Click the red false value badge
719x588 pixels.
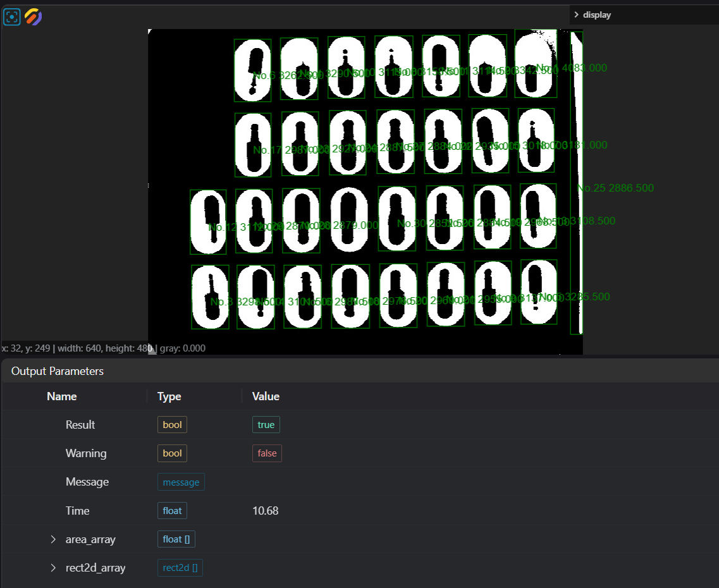coord(267,453)
